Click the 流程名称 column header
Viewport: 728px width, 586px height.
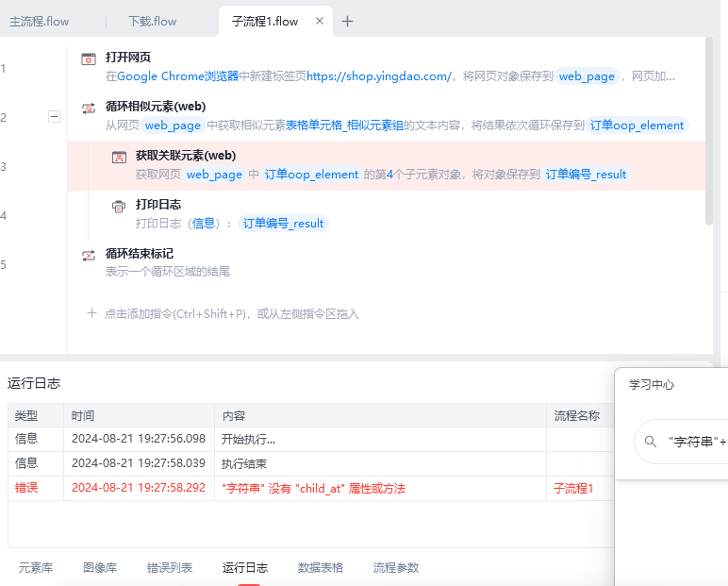580,415
